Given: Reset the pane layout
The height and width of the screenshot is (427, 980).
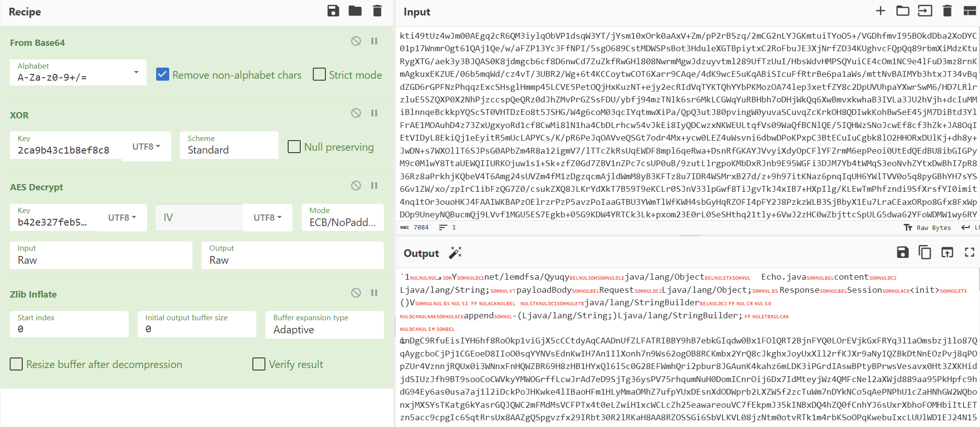Looking at the screenshot, I should 970,11.
